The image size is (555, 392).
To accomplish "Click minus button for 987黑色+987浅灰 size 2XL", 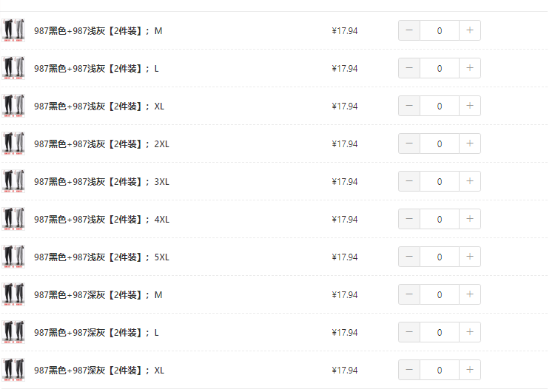I will coord(409,143).
